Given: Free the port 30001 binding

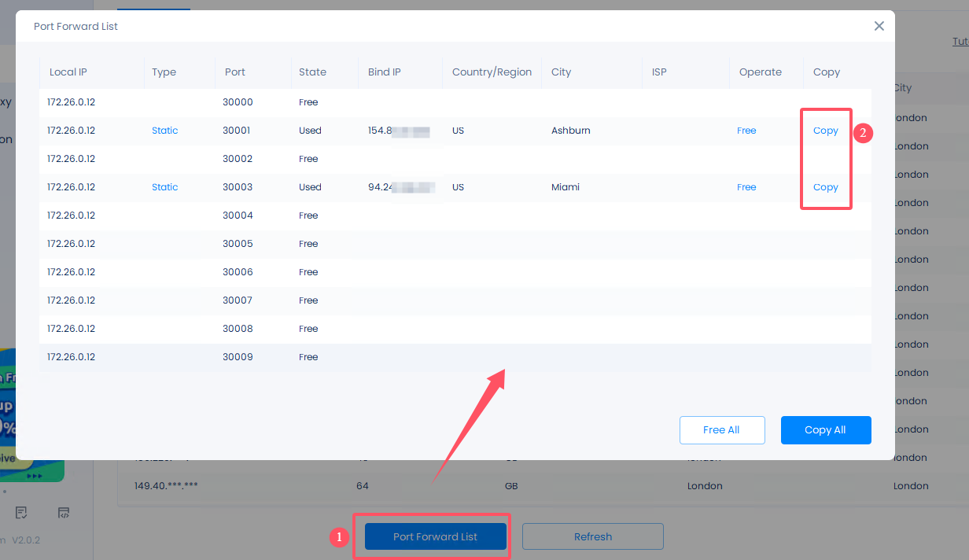Looking at the screenshot, I should click(746, 131).
